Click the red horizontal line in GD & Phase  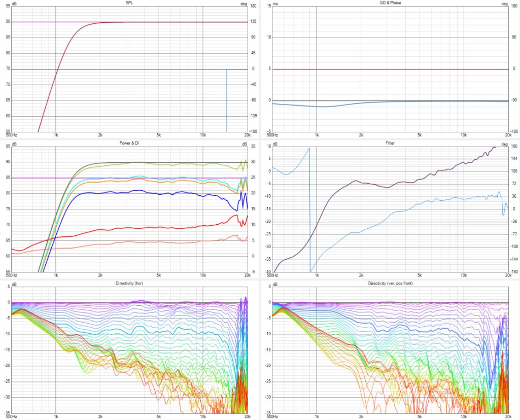point(391,69)
